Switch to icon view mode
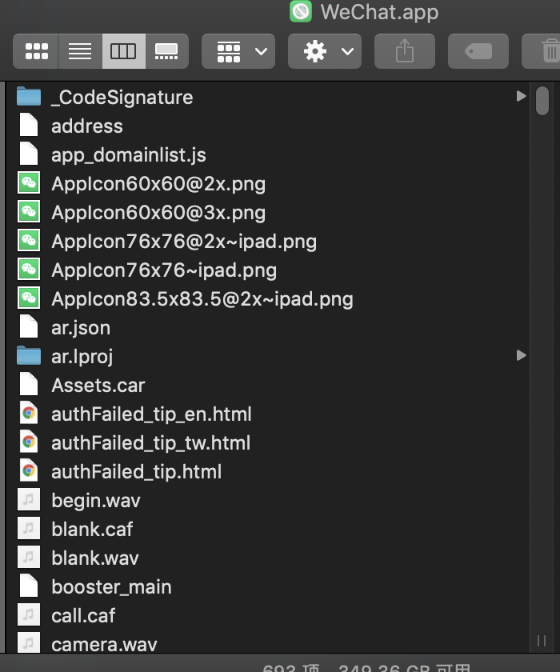The width and height of the screenshot is (560, 672). click(36, 51)
